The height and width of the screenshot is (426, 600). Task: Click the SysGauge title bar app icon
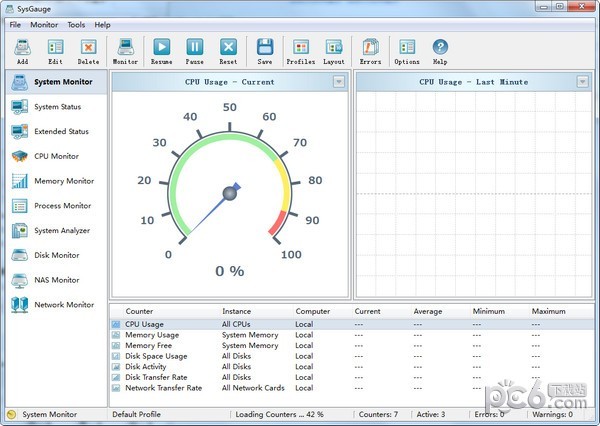[10, 8]
